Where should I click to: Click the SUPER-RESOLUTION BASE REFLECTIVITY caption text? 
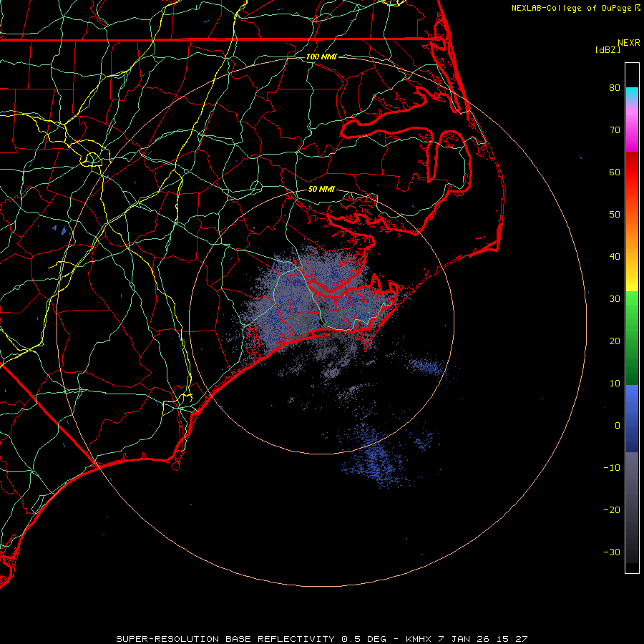(x=225, y=639)
